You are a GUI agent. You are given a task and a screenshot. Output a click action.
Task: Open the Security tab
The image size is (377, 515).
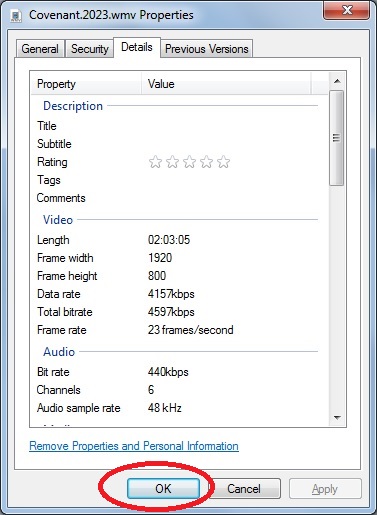click(90, 49)
